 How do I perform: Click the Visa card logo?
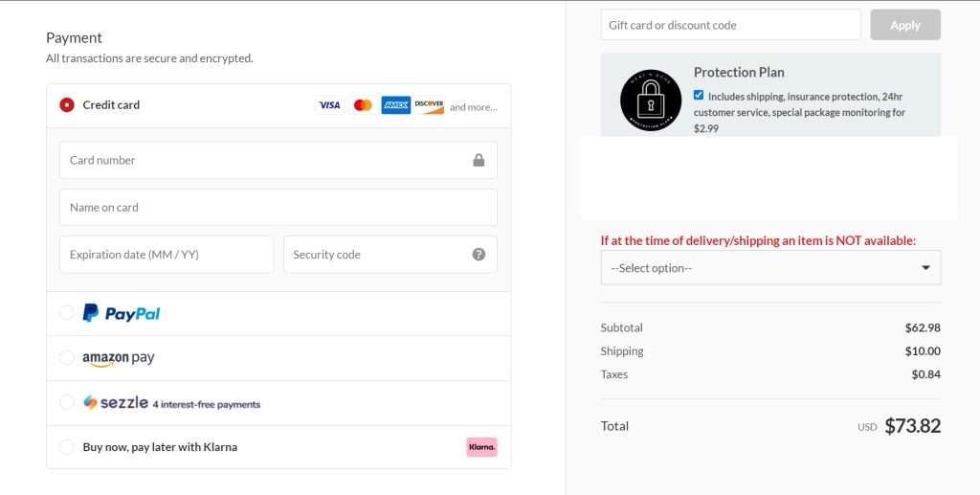(329, 105)
